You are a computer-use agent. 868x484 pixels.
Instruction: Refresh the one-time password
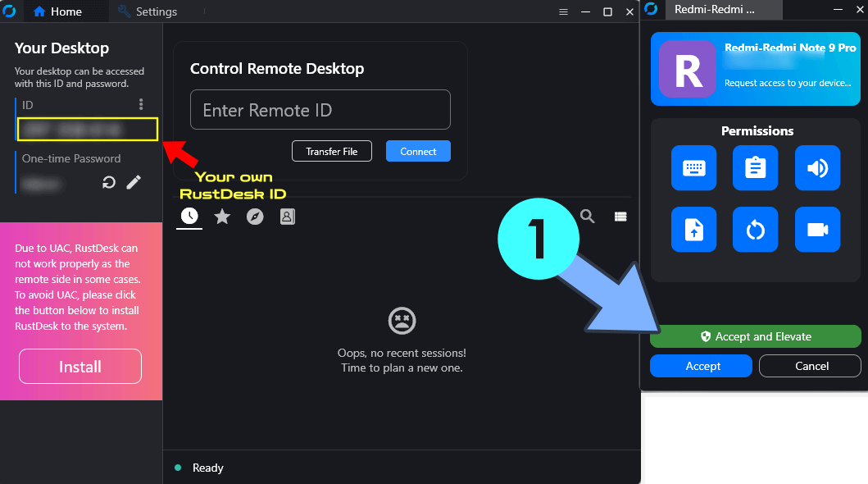(108, 182)
